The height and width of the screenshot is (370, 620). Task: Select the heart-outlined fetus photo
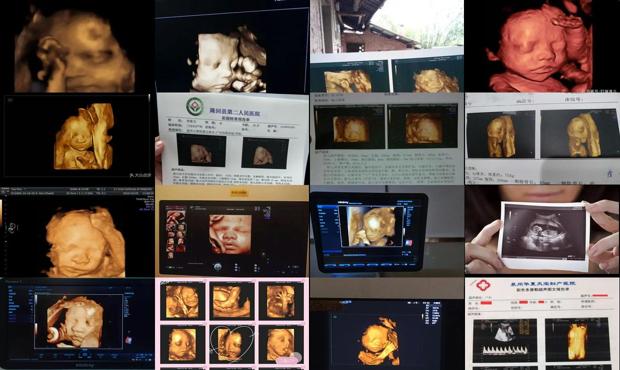[x=232, y=343]
